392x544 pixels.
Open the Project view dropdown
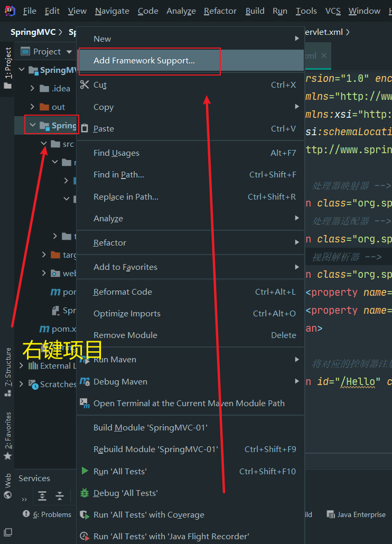point(69,52)
